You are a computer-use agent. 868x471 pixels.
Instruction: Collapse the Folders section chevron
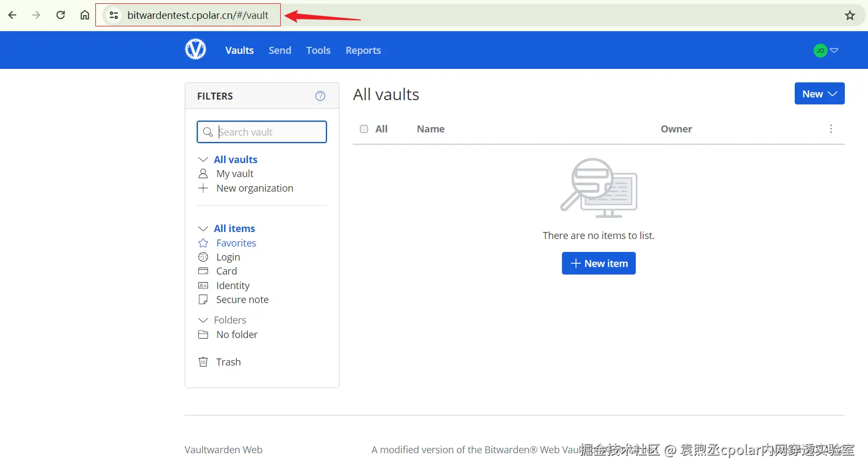click(x=203, y=320)
